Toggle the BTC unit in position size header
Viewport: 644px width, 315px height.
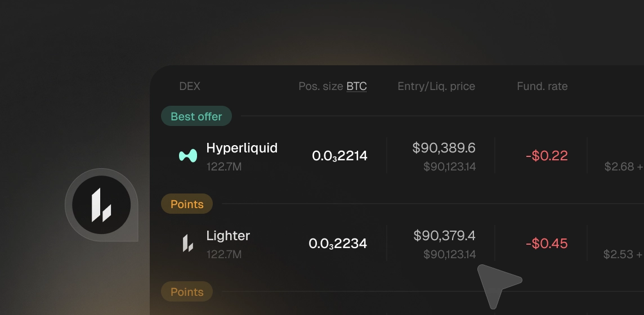(356, 87)
